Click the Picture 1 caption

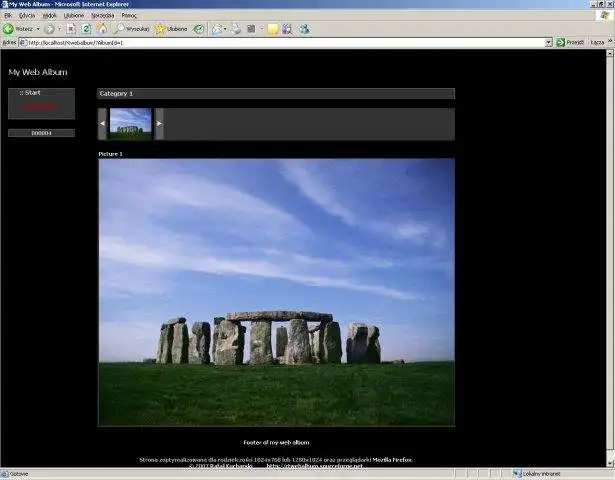point(110,154)
